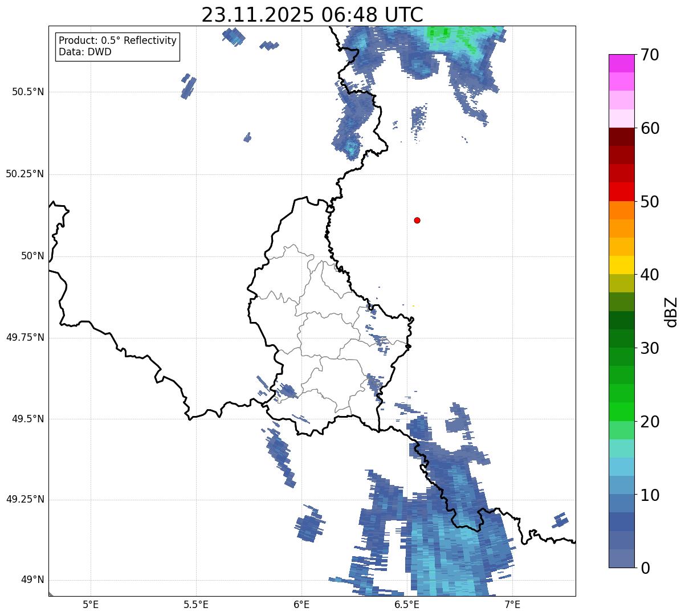Screen dimensions: 685x616
Task: Click the small yellow echo pixel near 49.85°N
Action: (413, 306)
